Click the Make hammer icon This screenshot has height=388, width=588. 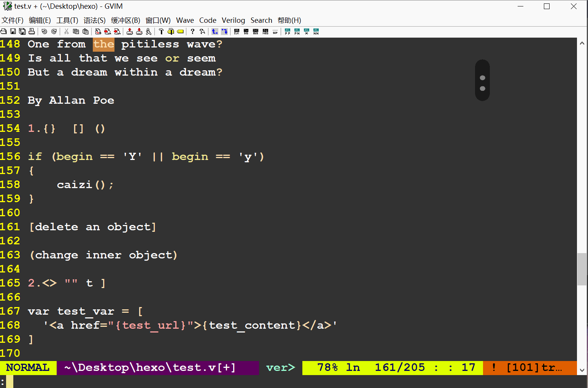[161, 32]
